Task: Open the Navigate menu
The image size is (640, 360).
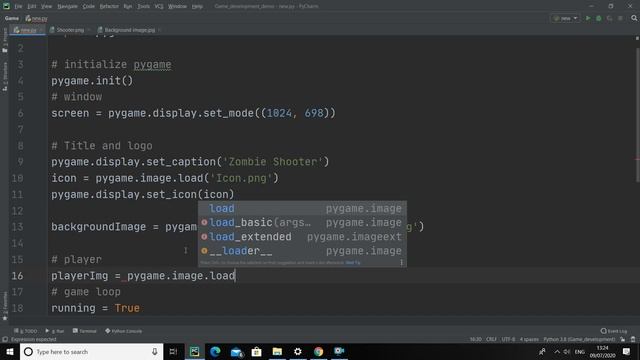Action: coord(67,7)
